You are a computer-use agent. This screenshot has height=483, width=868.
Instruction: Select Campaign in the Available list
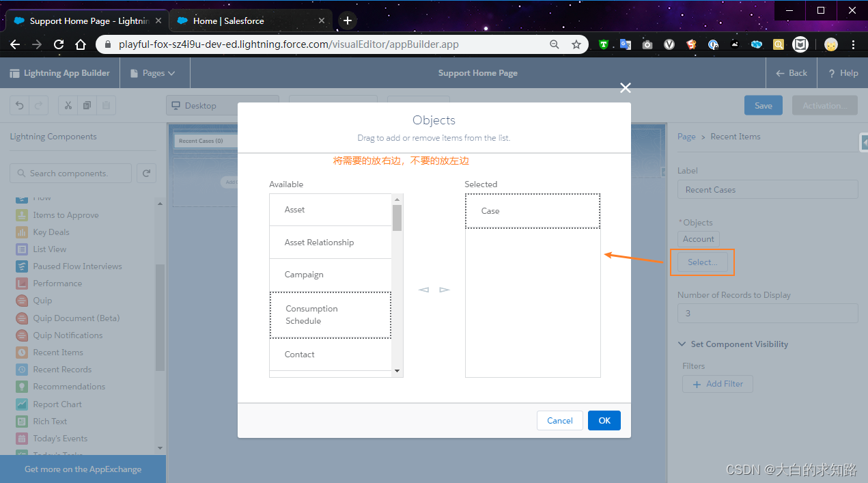[x=331, y=275]
